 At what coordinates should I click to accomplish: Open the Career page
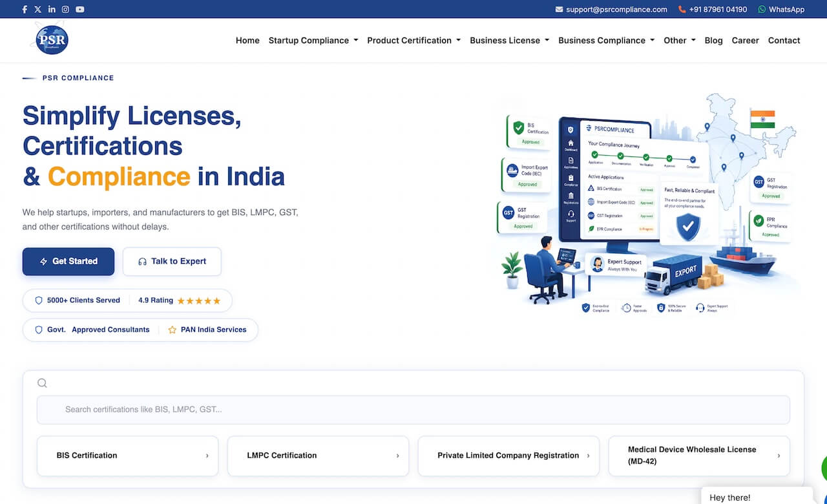click(x=746, y=40)
